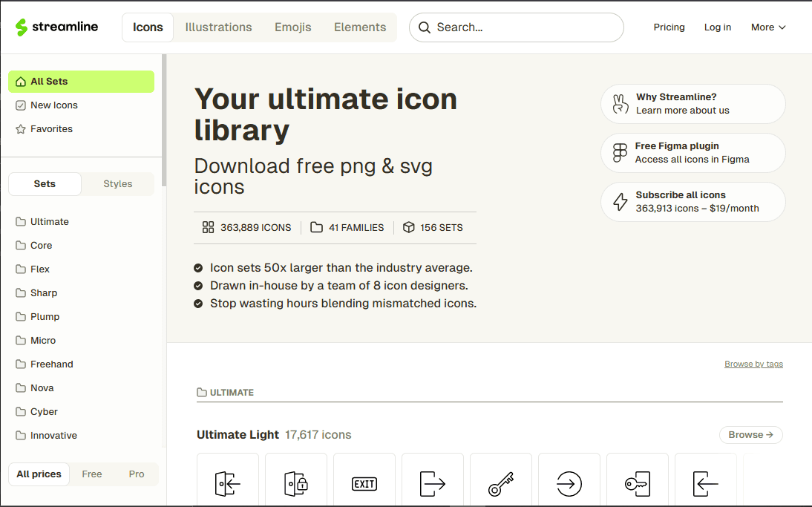Expand the More dropdown menu
Image resolution: width=812 pixels, height=507 pixels.
(x=768, y=27)
